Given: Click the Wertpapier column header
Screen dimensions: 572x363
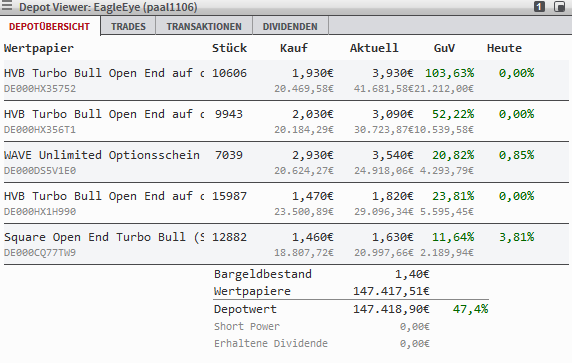Looking at the screenshot, I should click(x=39, y=48).
